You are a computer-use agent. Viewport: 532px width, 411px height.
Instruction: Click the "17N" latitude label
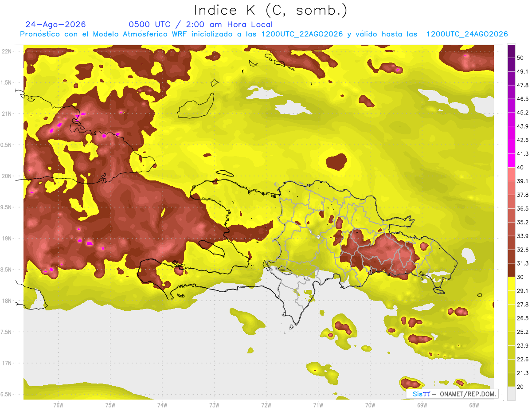7,364
